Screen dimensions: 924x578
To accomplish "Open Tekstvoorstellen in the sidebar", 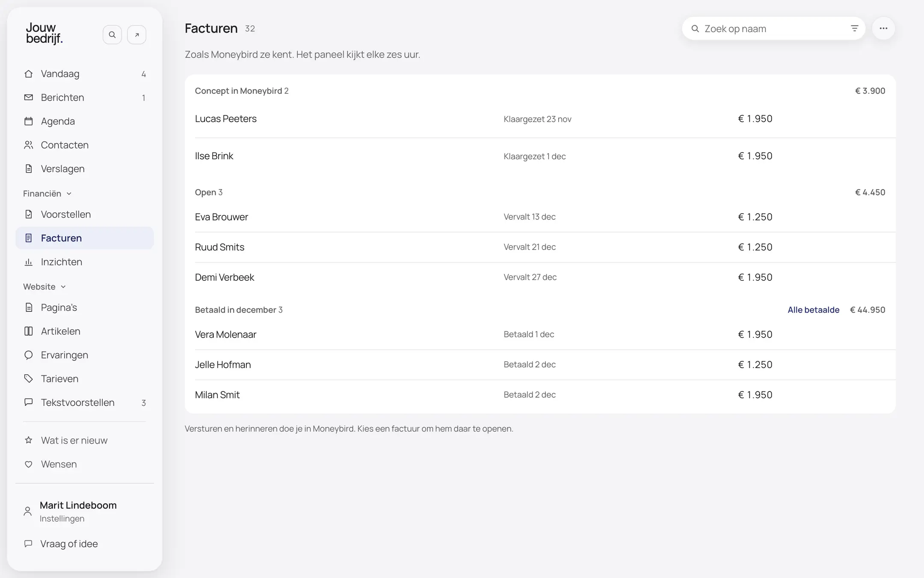I will point(85,402).
